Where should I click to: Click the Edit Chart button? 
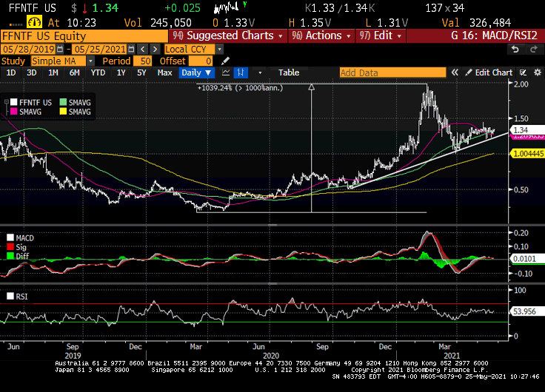488,72
